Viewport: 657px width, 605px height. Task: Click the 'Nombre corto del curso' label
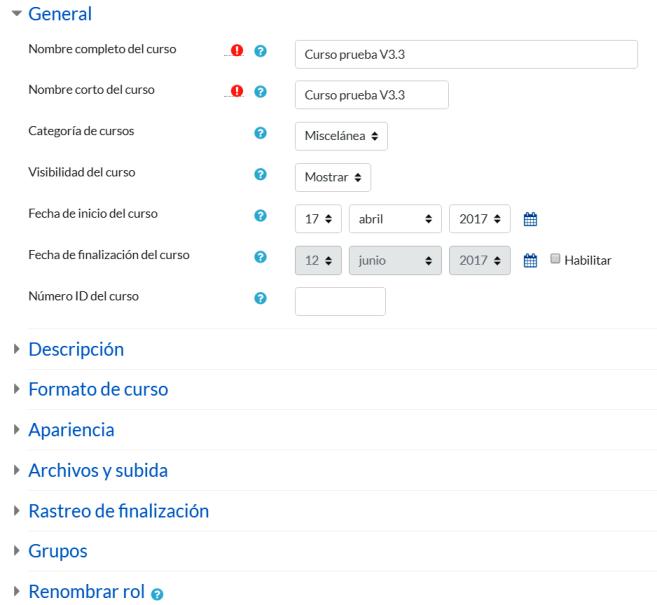point(91,90)
